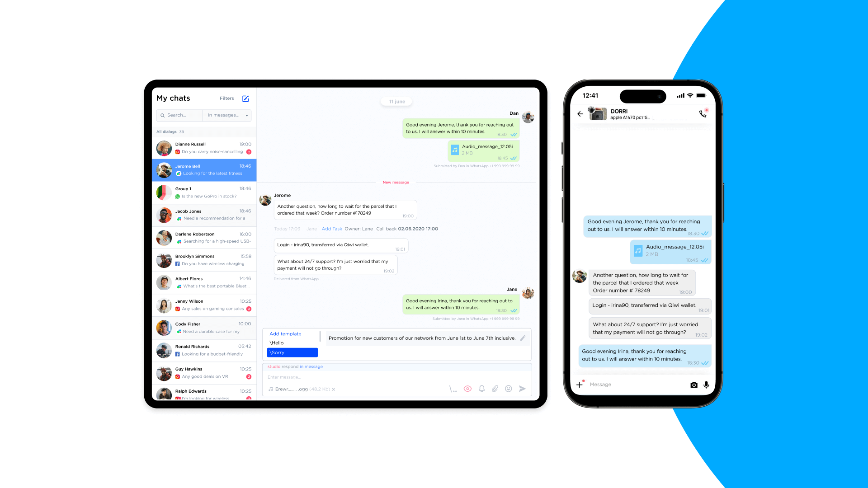The width and height of the screenshot is (868, 488).
Task: Select the Sorry template option
Action: pos(292,352)
